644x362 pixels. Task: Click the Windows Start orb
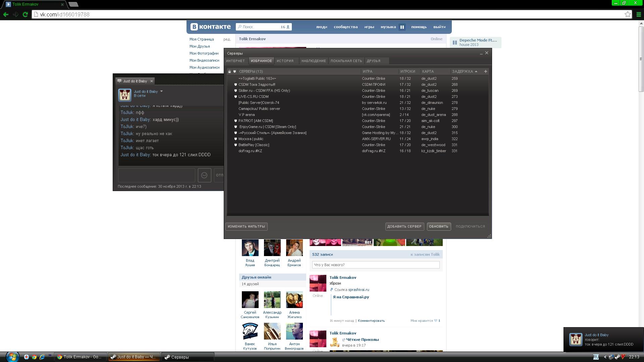click(12, 357)
